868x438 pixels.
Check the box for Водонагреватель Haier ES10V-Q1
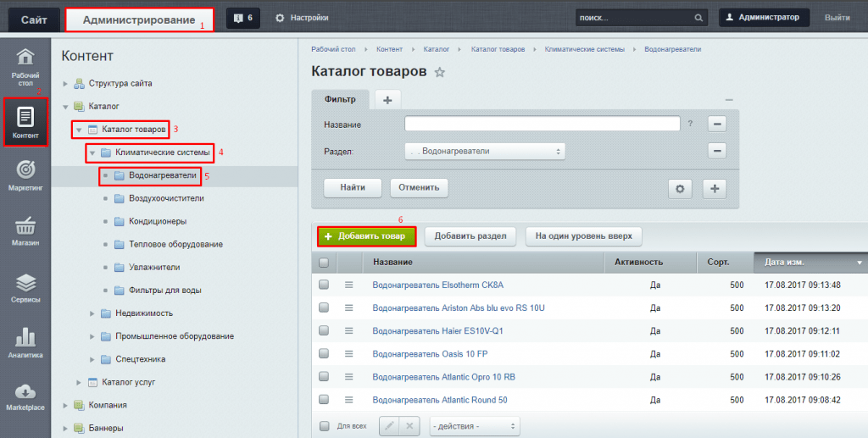pyautogui.click(x=324, y=330)
